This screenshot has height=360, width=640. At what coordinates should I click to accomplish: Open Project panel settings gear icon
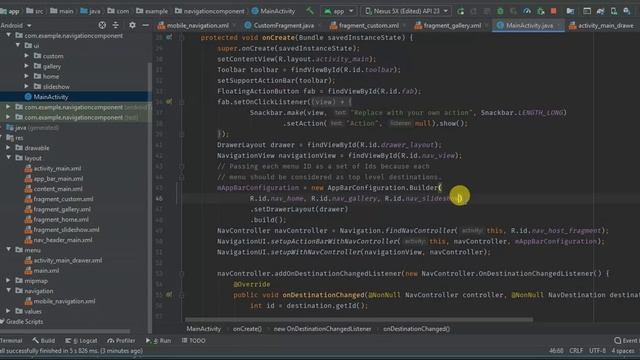[x=132, y=25]
